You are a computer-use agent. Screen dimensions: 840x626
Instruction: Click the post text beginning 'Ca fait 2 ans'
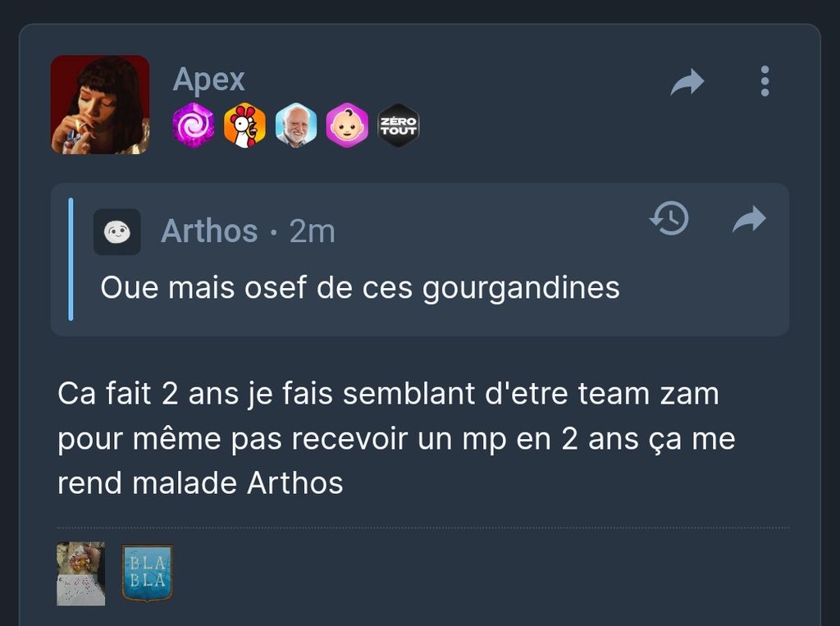coord(396,438)
